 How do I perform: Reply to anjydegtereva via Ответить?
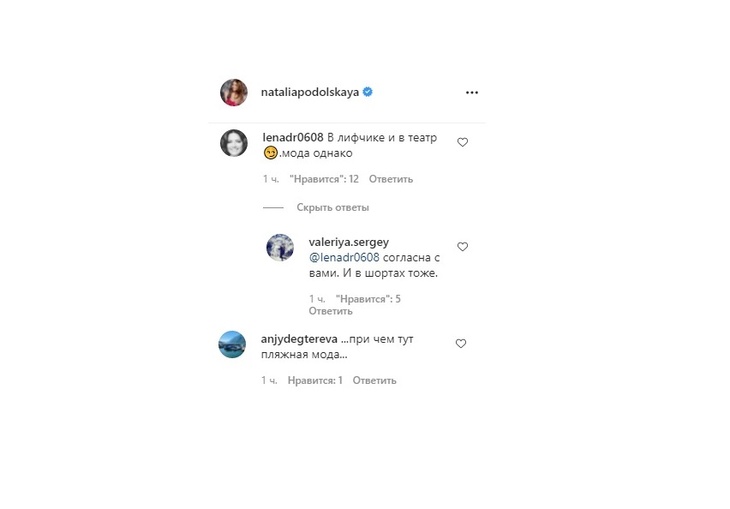(x=374, y=380)
